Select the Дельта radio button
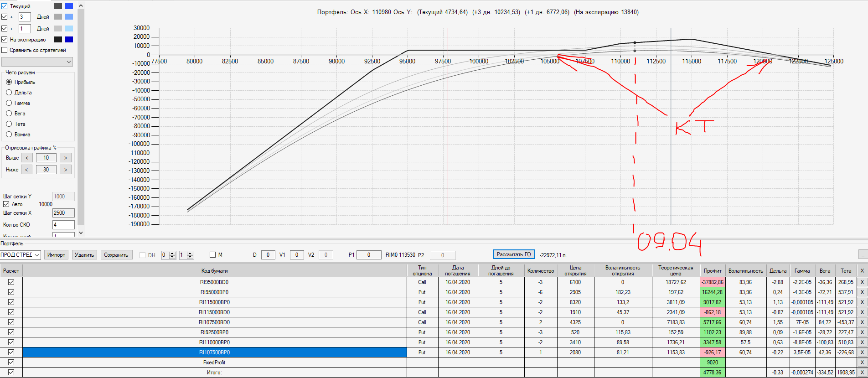Image resolution: width=868 pixels, height=378 pixels. (9, 93)
